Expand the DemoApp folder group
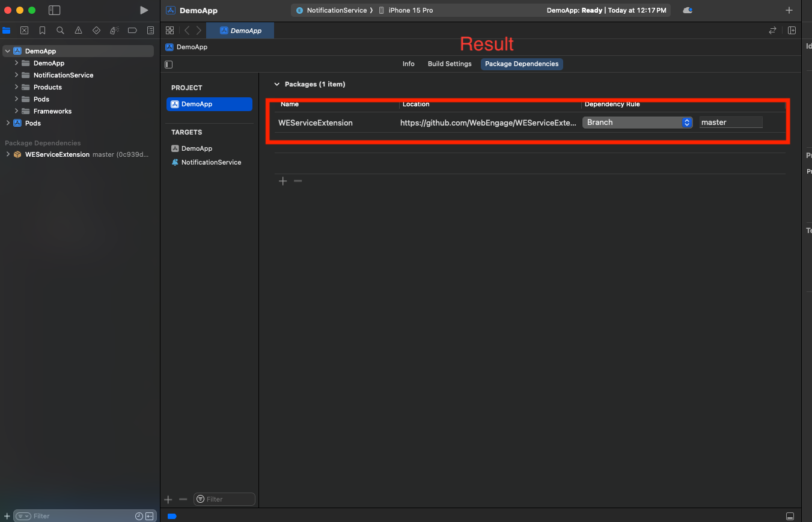 tap(17, 63)
